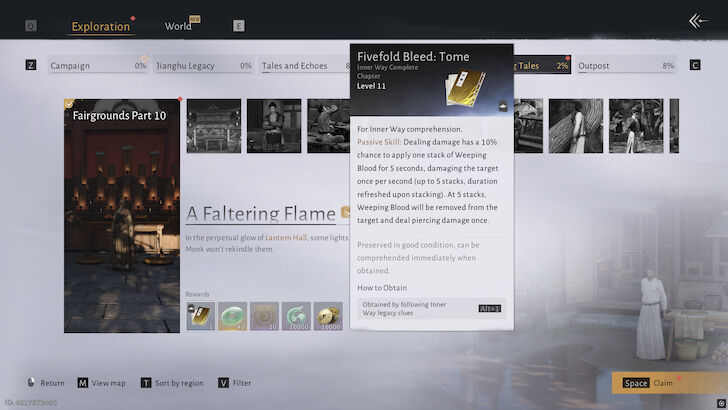Click the 'Fivefold Bleed: Tome' tooltip title
The image size is (728, 410).
(413, 57)
